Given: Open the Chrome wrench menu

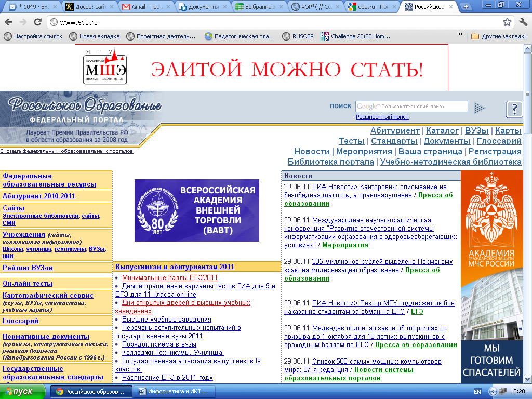Looking at the screenshot, I should 523,22.
